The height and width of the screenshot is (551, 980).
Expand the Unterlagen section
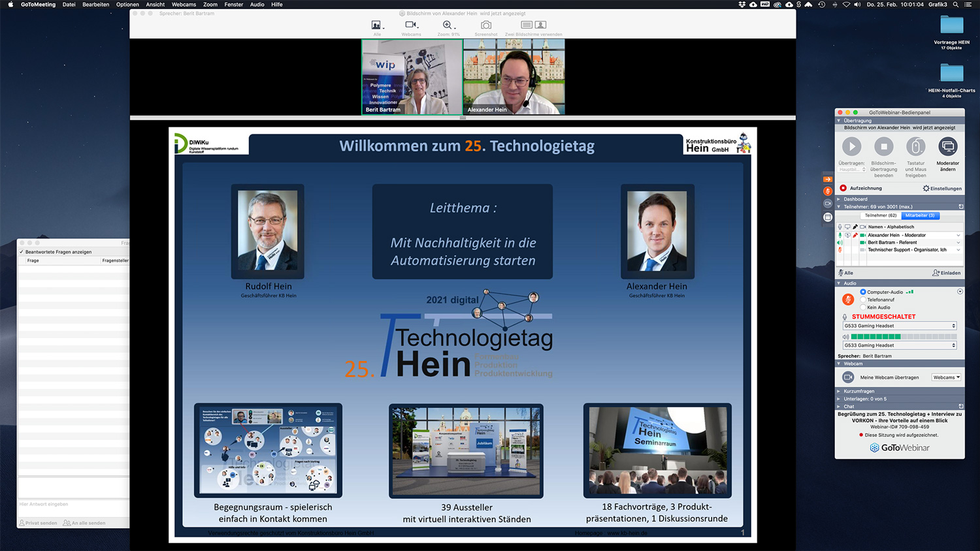(839, 399)
